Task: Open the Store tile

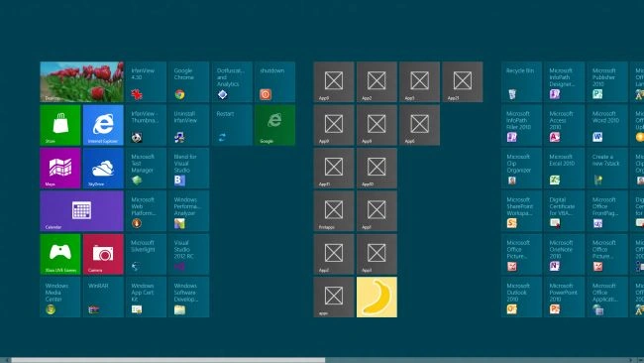Action: [x=60, y=125]
